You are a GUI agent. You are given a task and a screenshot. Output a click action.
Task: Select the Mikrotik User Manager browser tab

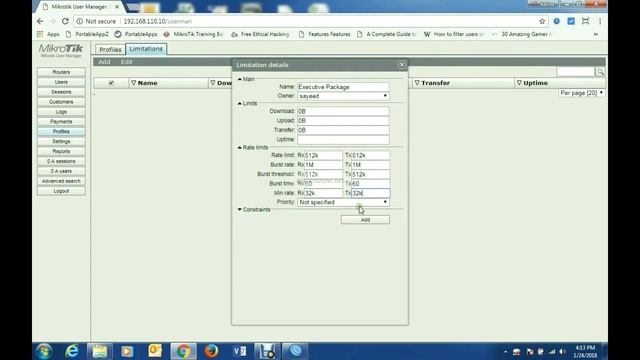80,7
